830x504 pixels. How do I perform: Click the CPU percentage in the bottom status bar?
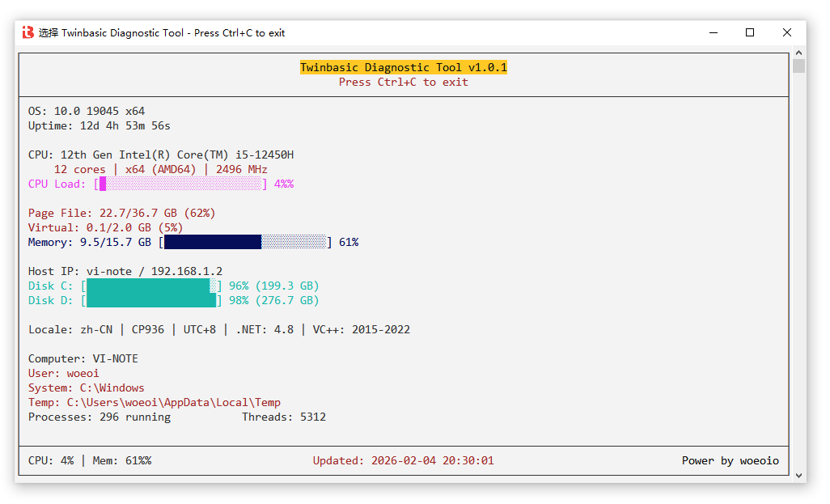[51, 460]
